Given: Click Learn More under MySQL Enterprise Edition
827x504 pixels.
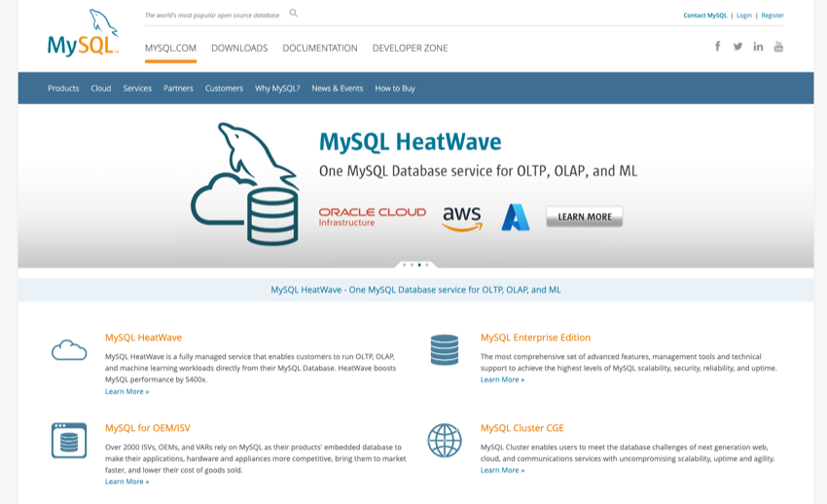Looking at the screenshot, I should tap(503, 379).
